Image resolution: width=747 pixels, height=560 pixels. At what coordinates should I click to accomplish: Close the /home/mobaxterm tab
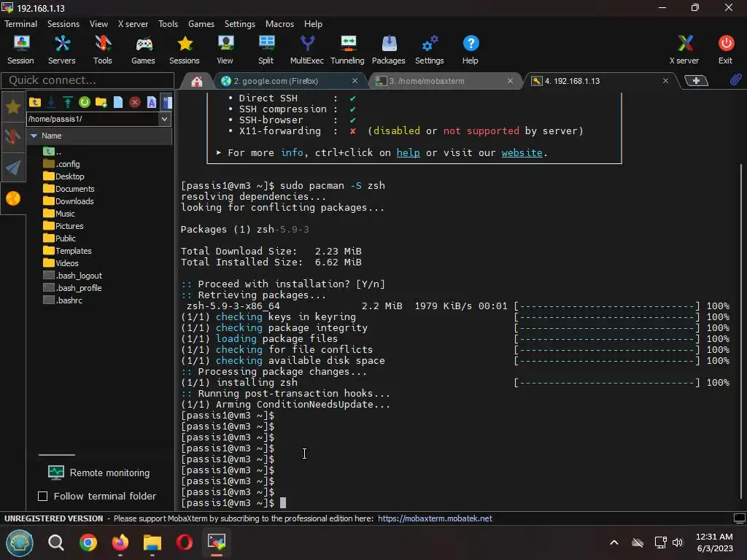point(510,81)
